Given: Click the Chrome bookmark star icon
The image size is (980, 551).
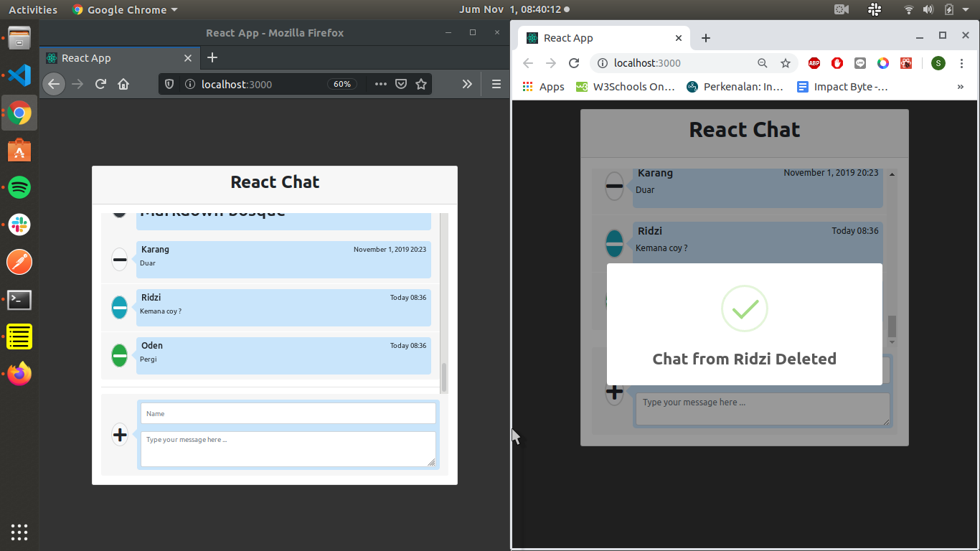Looking at the screenshot, I should pyautogui.click(x=786, y=63).
